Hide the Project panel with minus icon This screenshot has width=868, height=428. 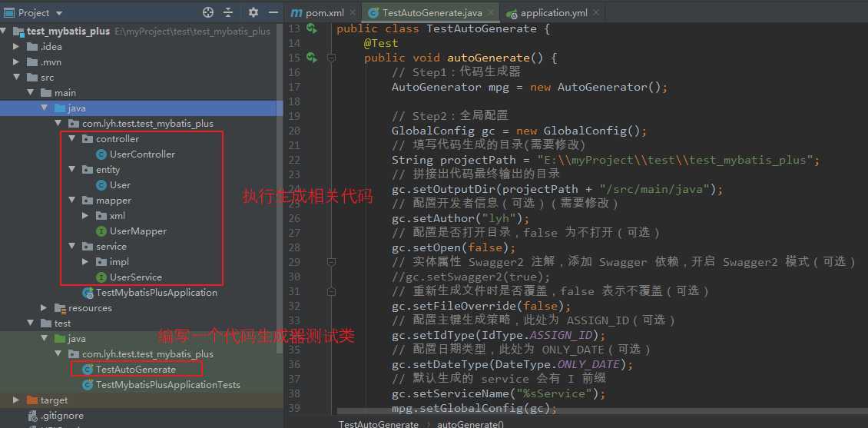click(x=273, y=12)
